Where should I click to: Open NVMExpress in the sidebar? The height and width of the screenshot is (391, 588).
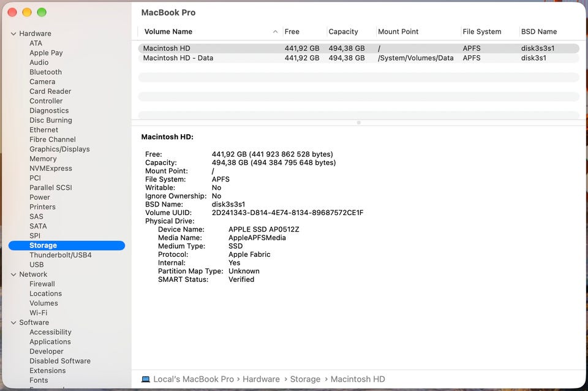pos(51,169)
